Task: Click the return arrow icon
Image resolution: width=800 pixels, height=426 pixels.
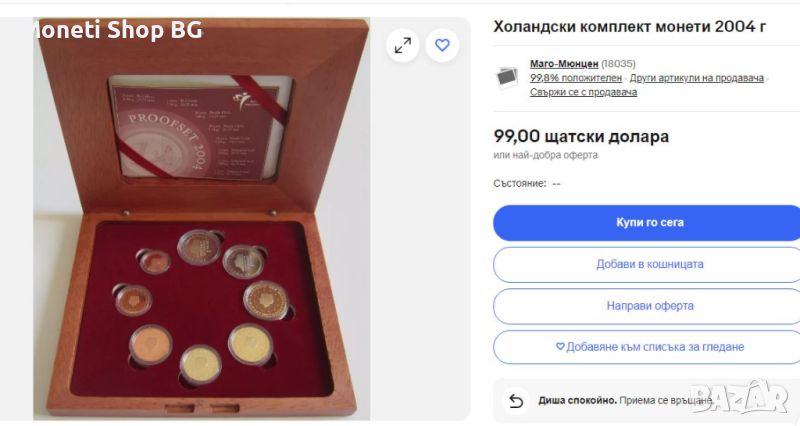Action: point(516,400)
